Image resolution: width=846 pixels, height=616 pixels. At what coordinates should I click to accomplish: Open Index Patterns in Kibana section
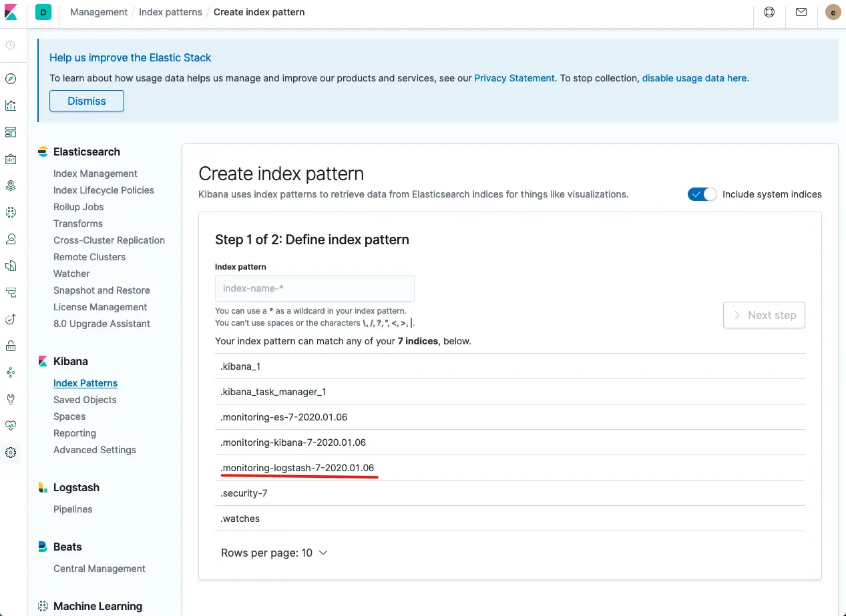click(x=85, y=383)
